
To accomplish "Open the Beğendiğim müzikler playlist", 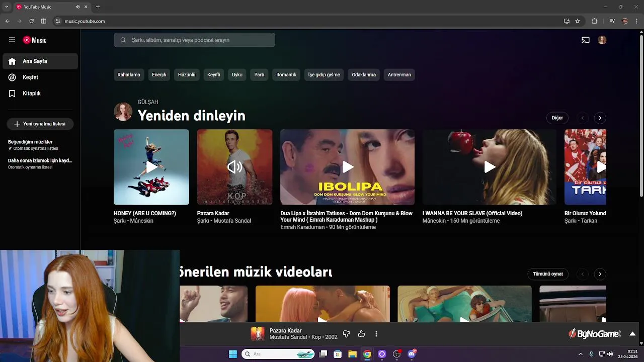I will (40, 145).
